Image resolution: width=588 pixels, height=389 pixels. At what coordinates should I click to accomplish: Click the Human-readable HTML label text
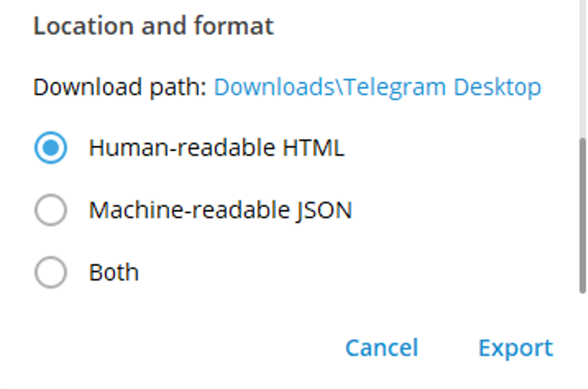(x=216, y=149)
